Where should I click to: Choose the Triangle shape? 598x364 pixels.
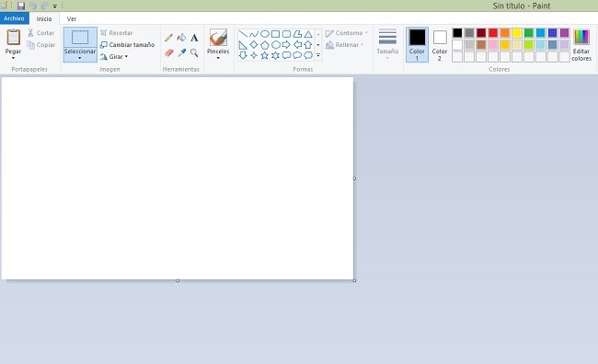308,34
